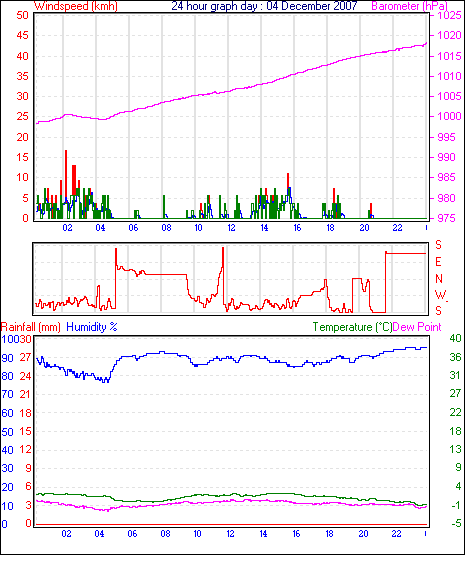
Task: Click the red gust bar near hour 15
Action: (288, 181)
